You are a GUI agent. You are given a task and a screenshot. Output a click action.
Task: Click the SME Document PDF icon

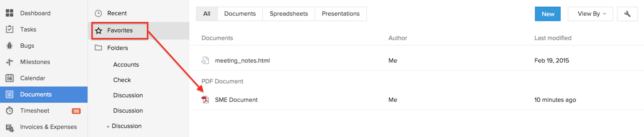pyautogui.click(x=205, y=100)
